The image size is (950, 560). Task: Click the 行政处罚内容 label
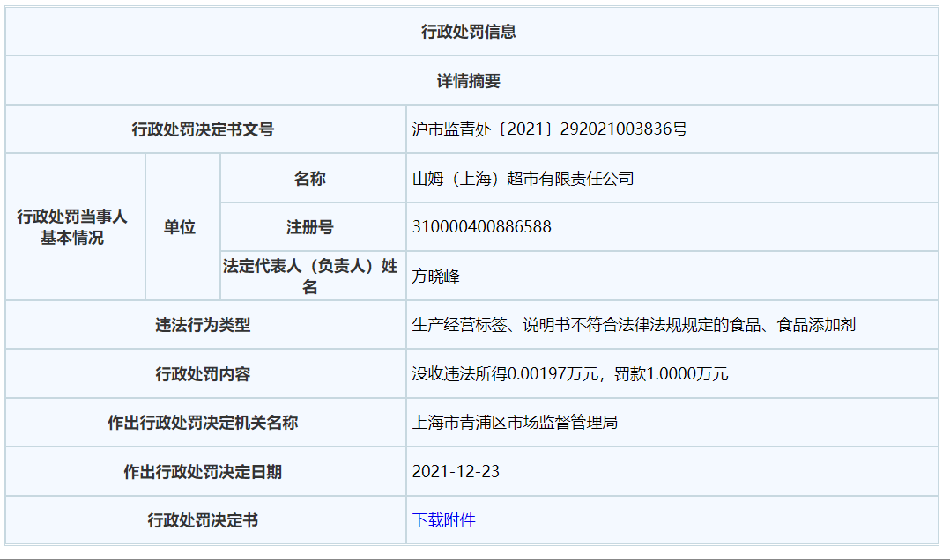(x=203, y=374)
